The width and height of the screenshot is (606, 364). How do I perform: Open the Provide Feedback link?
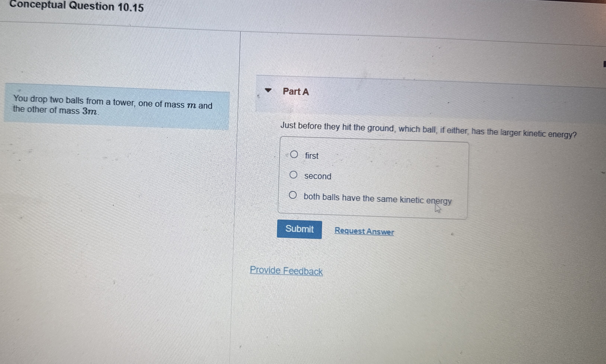pyautogui.click(x=286, y=271)
